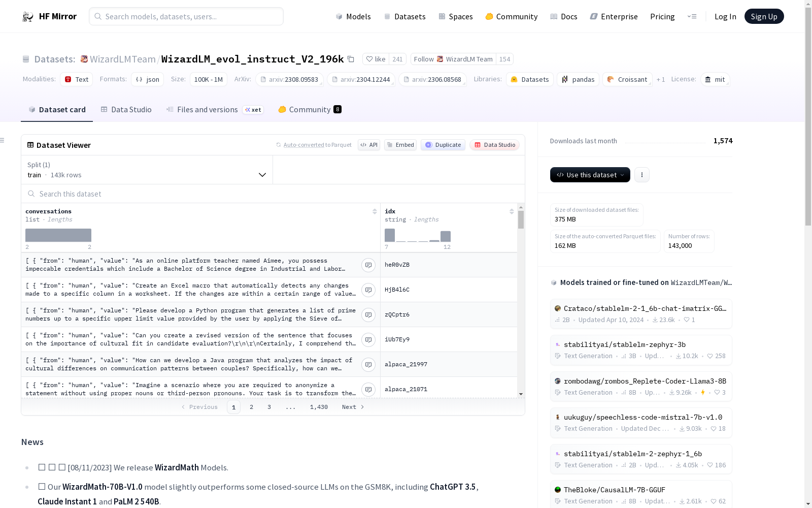Screen dimensions: 812x508
Task: Open the conversation viewer icon for the HjB4l6C row
Action: pos(368,290)
